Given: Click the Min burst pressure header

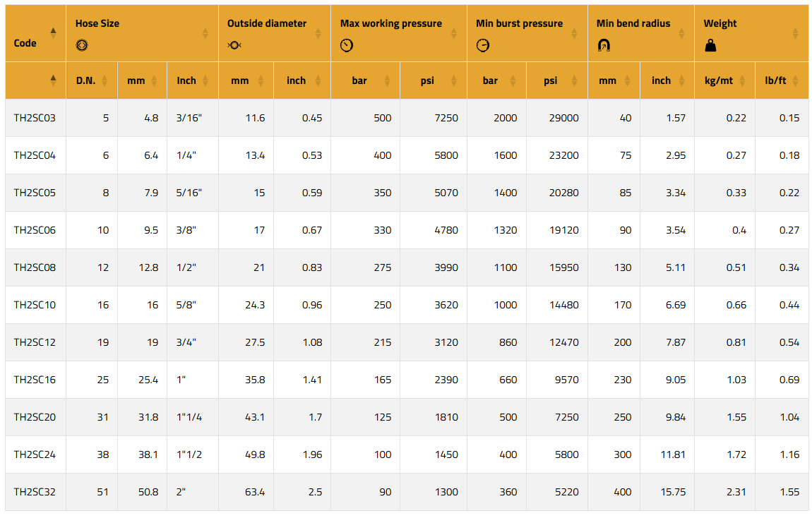Looking at the screenshot, I should (x=519, y=23).
